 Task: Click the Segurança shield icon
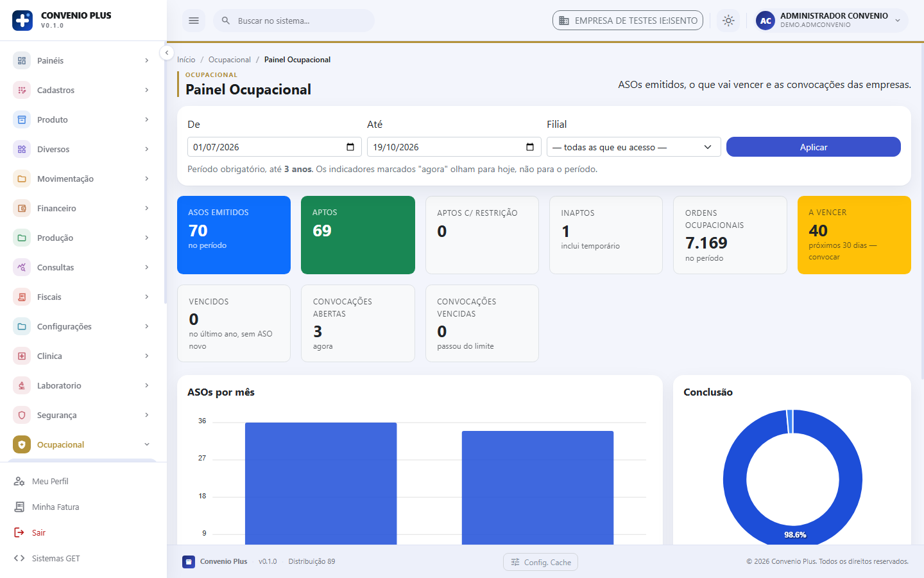coord(22,415)
